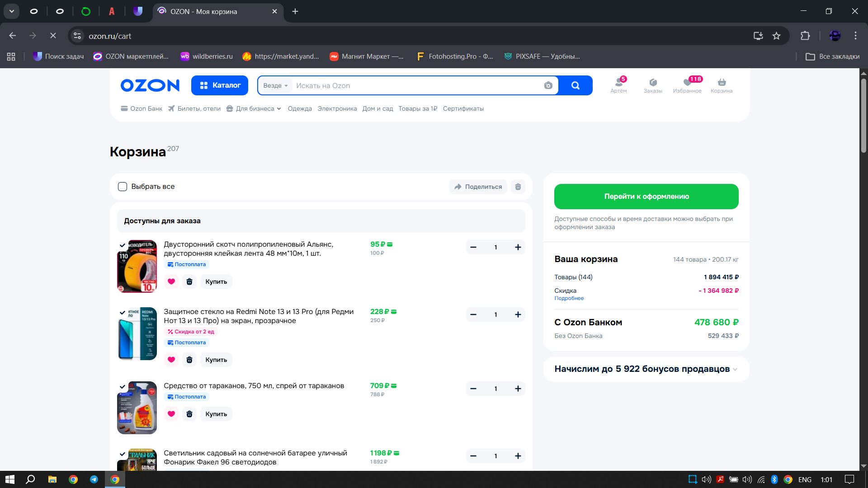
Task: Check the Выбрать все checkbox
Action: (123, 187)
